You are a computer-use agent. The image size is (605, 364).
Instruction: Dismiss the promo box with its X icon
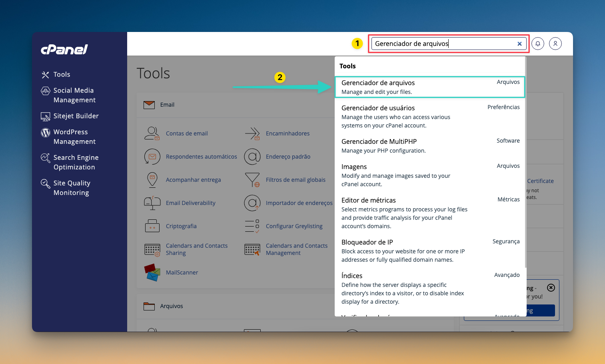point(551,288)
